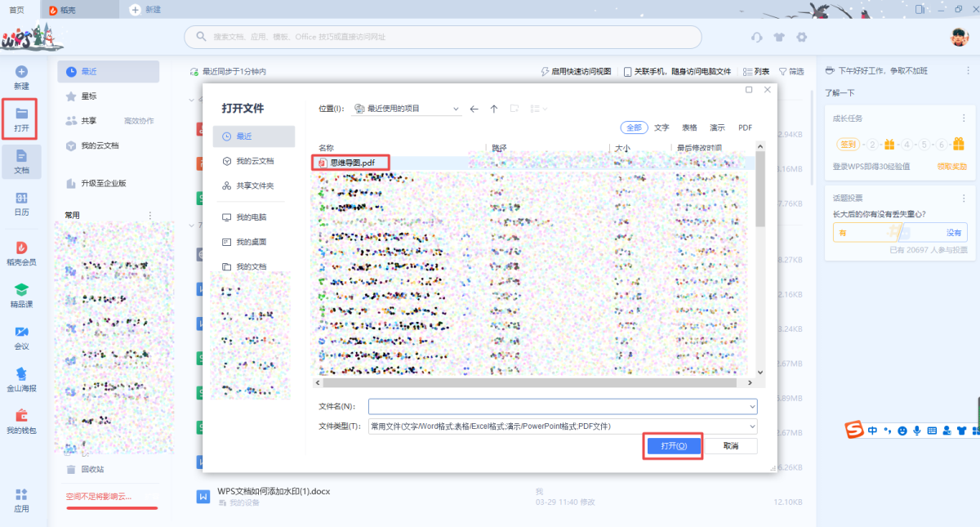Select the 全部 file type filter

(x=634, y=127)
